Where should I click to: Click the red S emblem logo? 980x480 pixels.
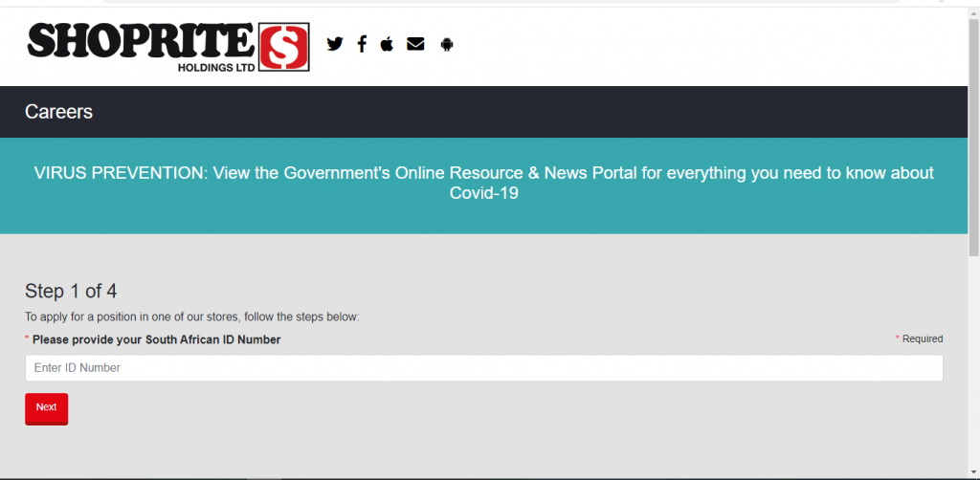point(284,47)
